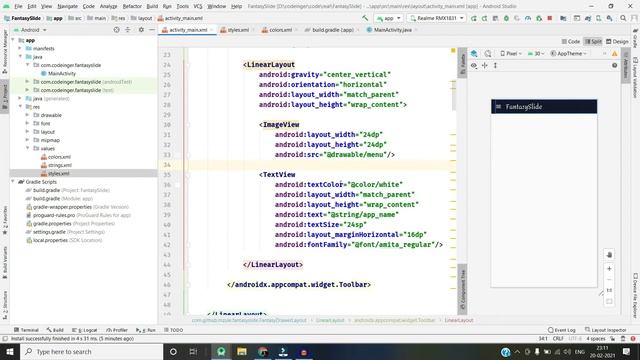Open File Explorer from taskbar
The image size is (640, 360).
(242, 351)
